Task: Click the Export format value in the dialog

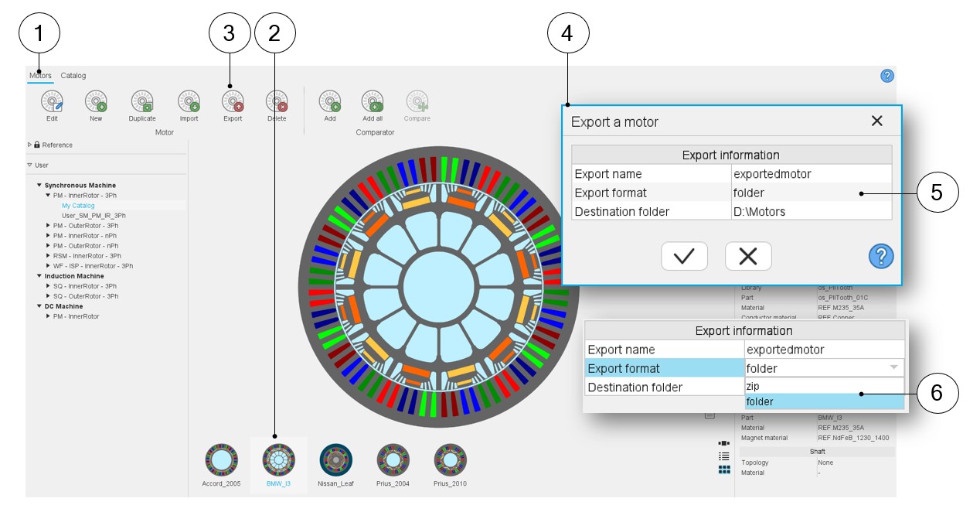Action: click(812, 193)
